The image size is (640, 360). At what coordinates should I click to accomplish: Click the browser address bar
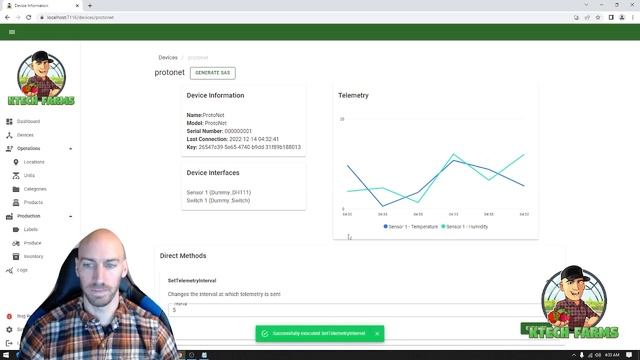[x=302, y=18]
